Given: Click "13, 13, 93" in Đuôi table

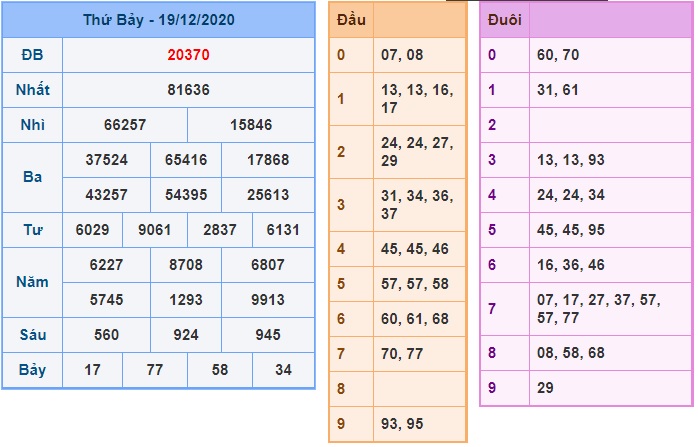Looking at the screenshot, I should [571, 160].
